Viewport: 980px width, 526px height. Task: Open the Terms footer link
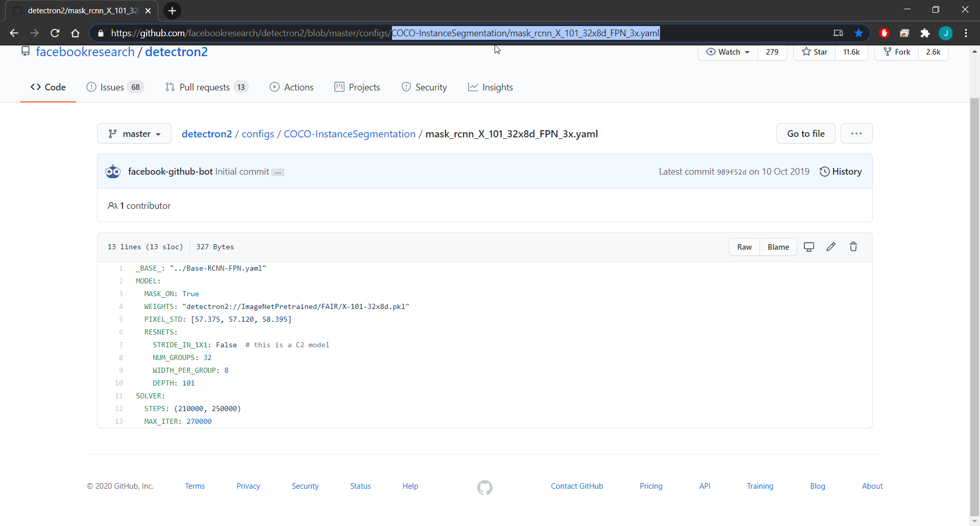pyautogui.click(x=195, y=486)
